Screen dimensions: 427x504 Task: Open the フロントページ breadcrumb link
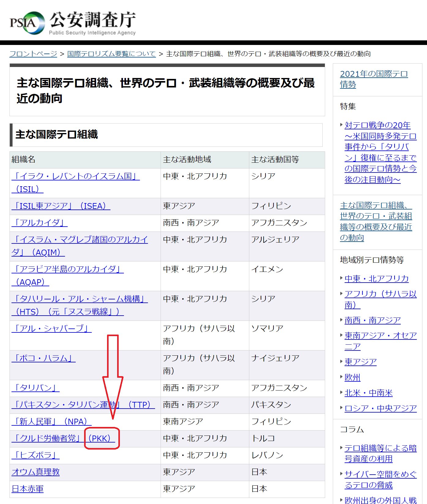pyautogui.click(x=33, y=54)
